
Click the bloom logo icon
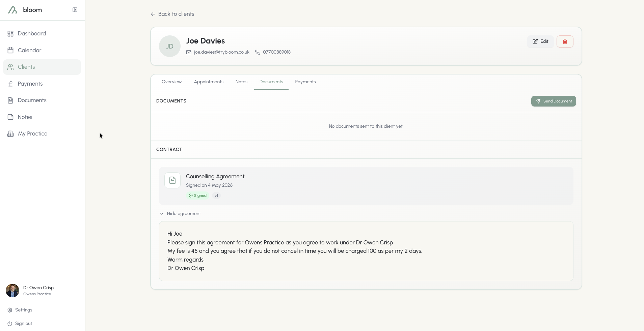point(12,10)
